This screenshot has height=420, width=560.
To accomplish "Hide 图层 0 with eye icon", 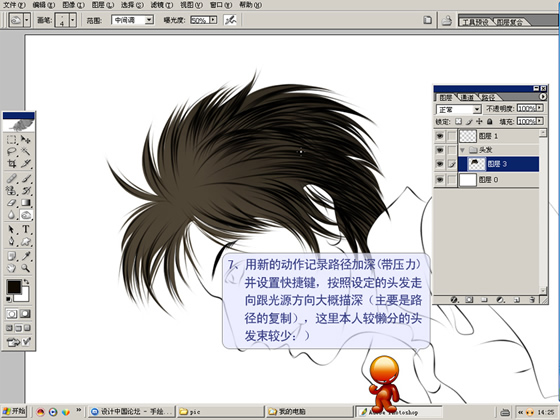I will pyautogui.click(x=440, y=180).
